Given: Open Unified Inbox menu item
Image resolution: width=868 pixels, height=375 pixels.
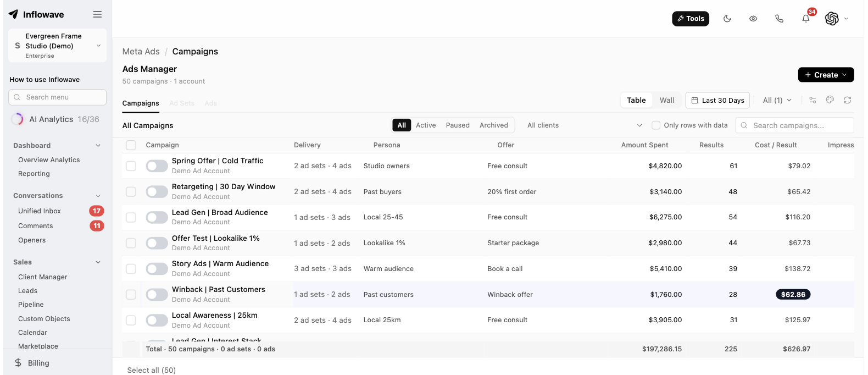Looking at the screenshot, I should click(40, 211).
